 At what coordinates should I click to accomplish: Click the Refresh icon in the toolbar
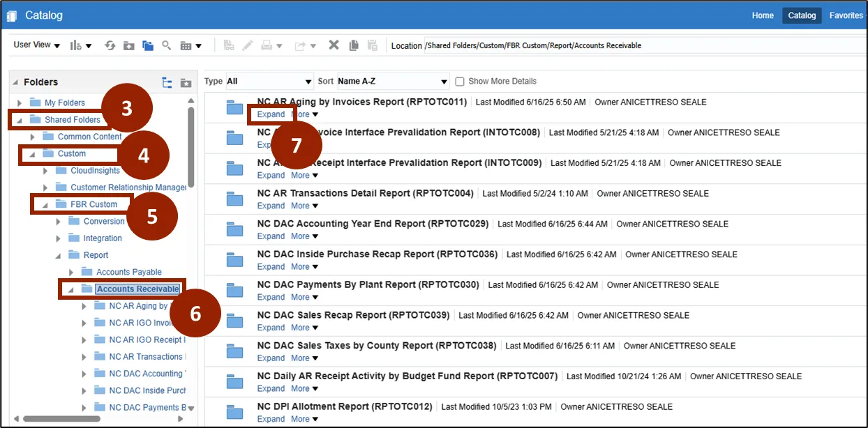pos(110,45)
